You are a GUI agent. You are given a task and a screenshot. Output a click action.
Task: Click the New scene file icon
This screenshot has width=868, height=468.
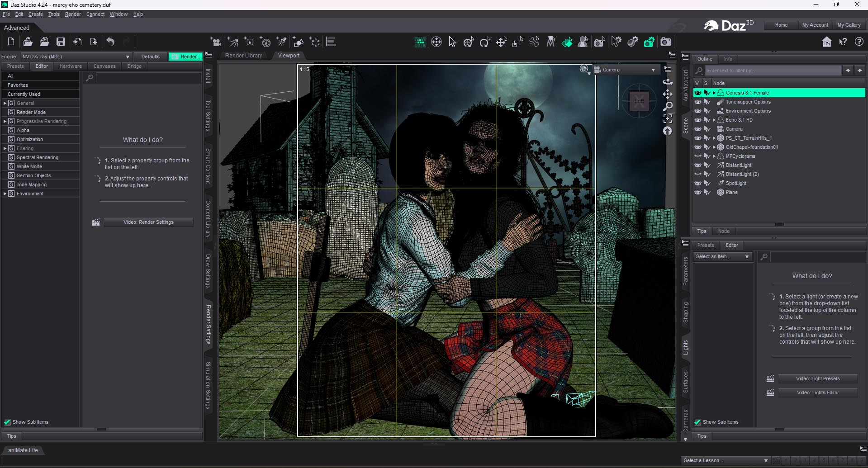(x=11, y=42)
